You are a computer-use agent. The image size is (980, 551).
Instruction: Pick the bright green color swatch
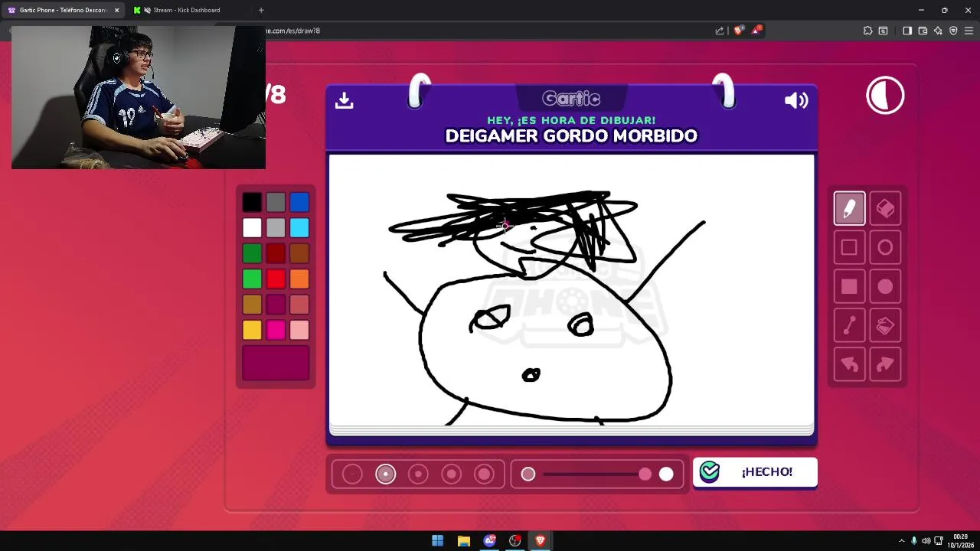pos(252,279)
